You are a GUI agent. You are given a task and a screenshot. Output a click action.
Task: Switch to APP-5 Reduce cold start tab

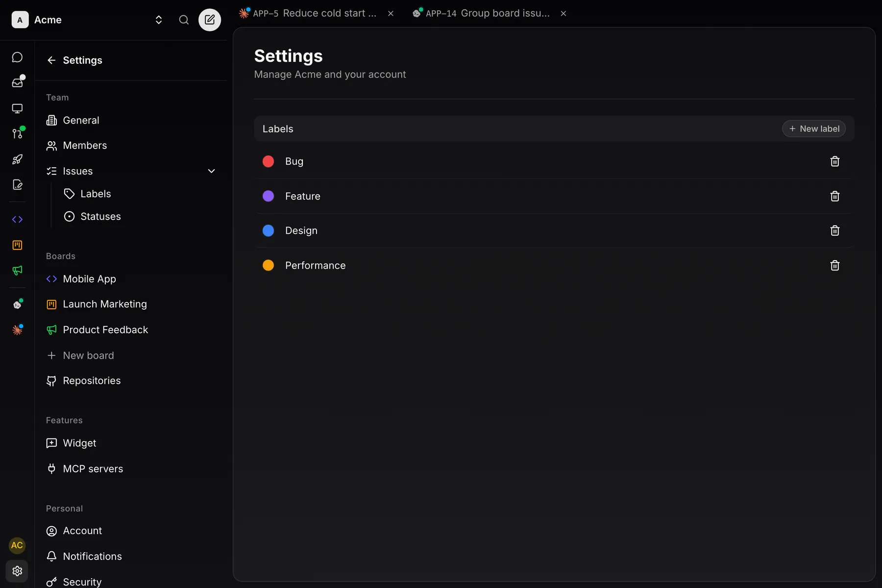314,13
